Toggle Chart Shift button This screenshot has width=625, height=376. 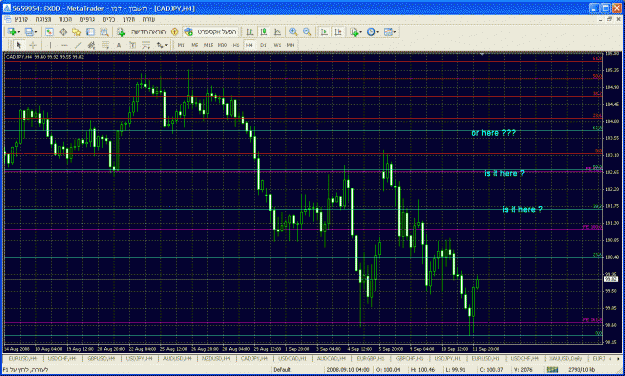tap(338, 32)
